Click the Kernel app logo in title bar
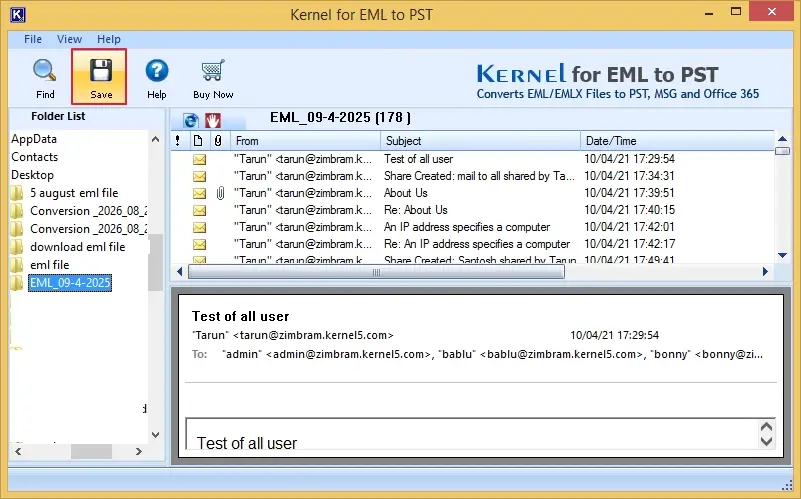 tap(17, 14)
